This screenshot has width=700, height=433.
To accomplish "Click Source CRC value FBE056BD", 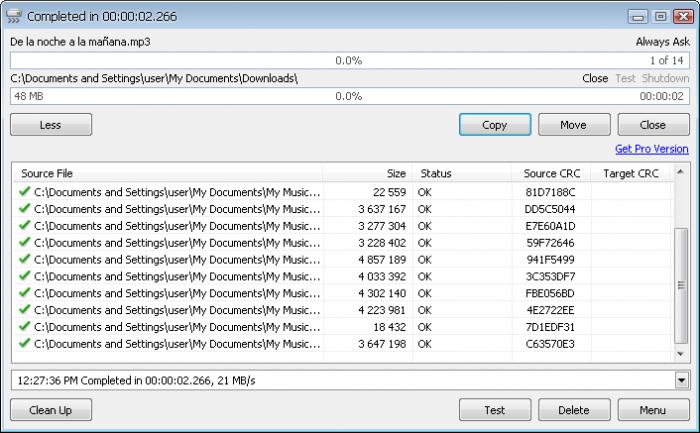I will (550, 293).
